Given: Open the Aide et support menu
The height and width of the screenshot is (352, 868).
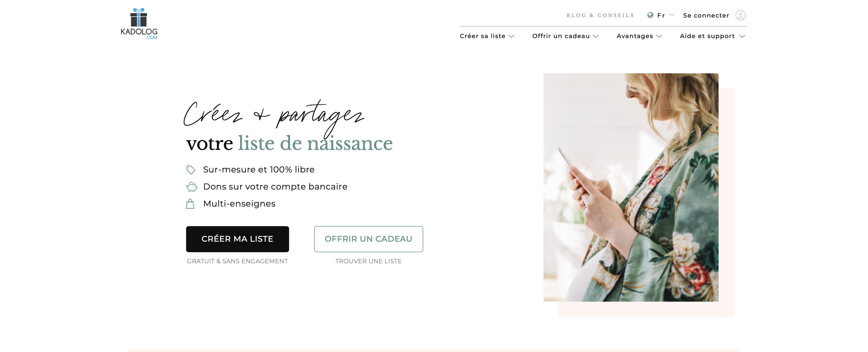Looking at the screenshot, I should point(707,36).
